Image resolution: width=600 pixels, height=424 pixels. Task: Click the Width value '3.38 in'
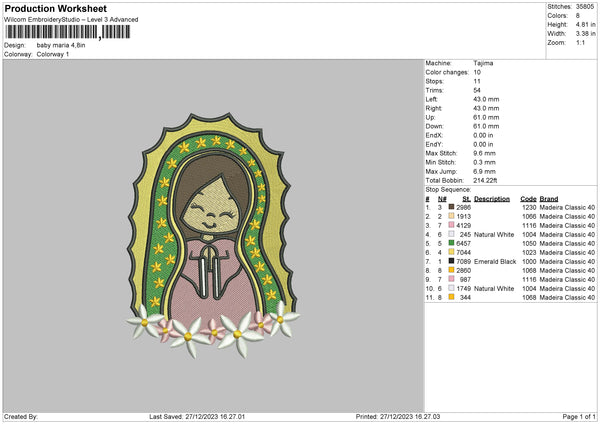585,34
